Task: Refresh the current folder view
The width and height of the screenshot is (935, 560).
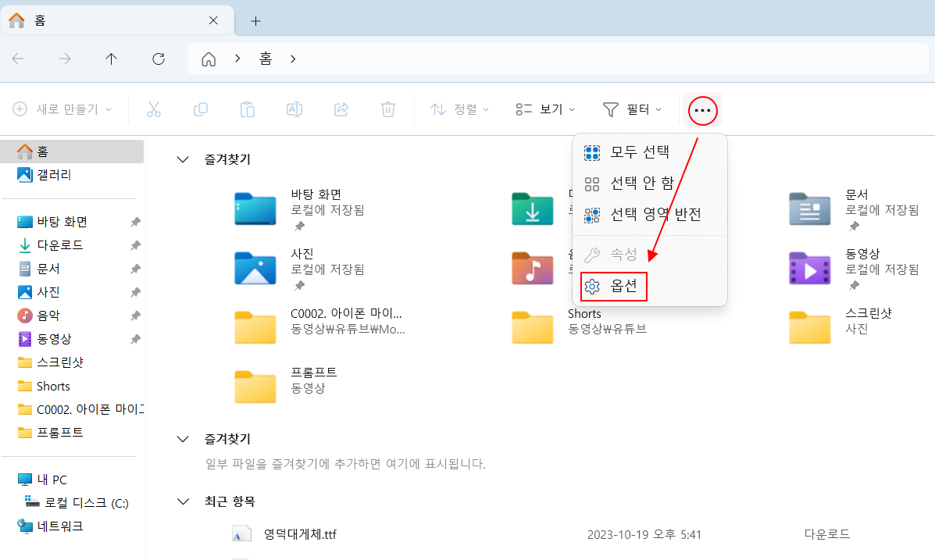Action: coord(158,59)
